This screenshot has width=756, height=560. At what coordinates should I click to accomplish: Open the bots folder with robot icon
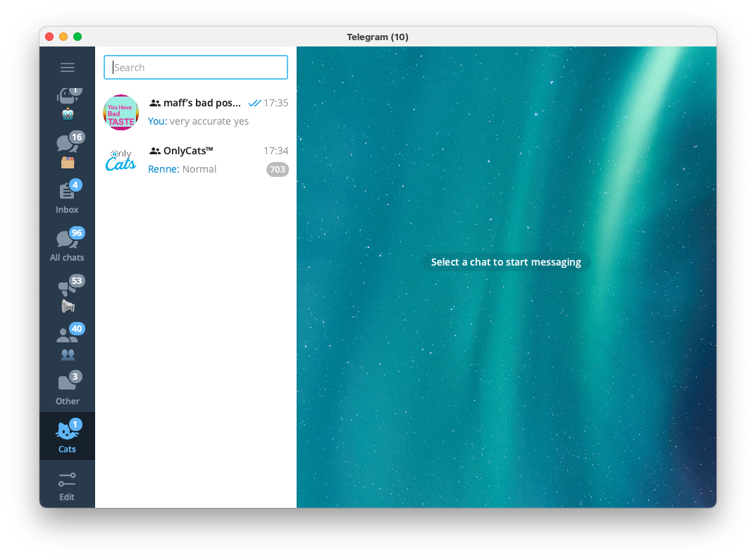tap(67, 103)
